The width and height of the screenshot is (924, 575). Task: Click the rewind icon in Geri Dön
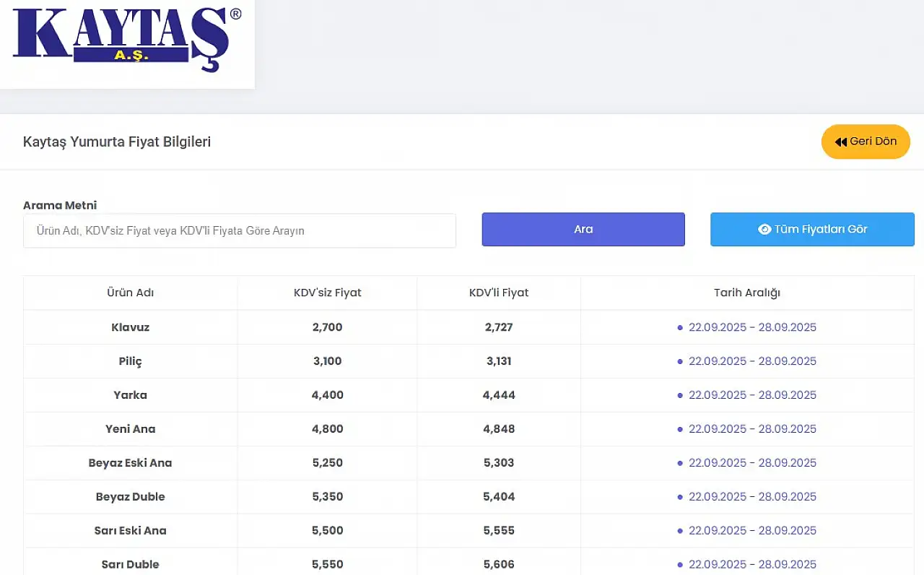click(x=841, y=142)
